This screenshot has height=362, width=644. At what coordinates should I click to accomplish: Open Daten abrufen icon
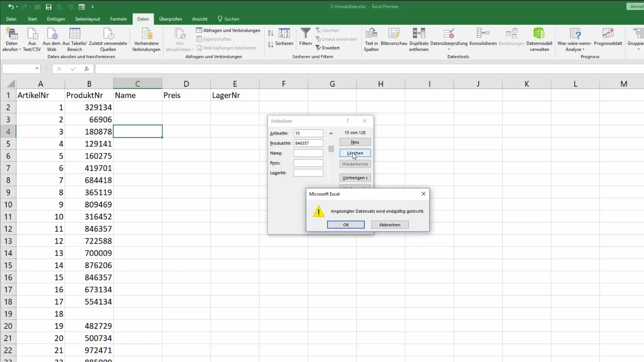(12, 40)
